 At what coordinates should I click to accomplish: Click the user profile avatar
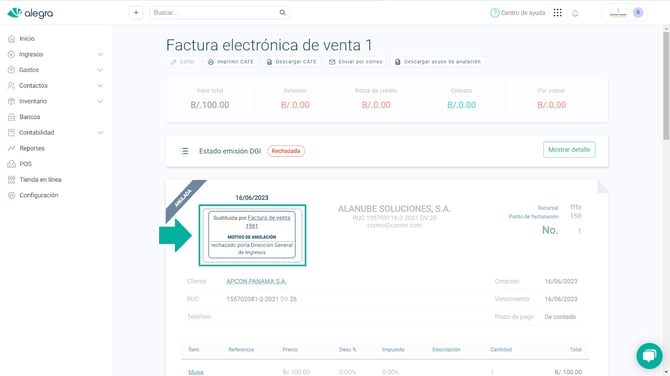coord(638,13)
